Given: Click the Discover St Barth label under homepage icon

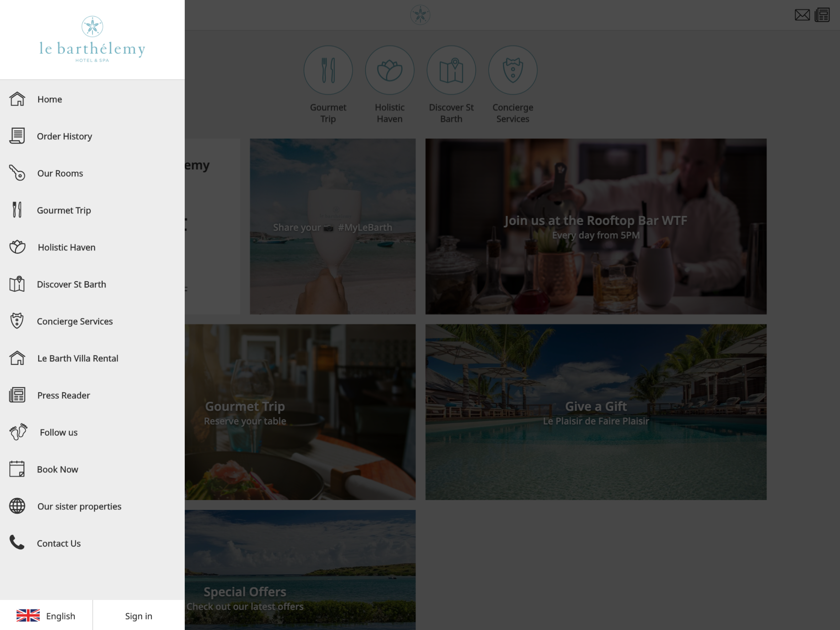Looking at the screenshot, I should coord(451,113).
